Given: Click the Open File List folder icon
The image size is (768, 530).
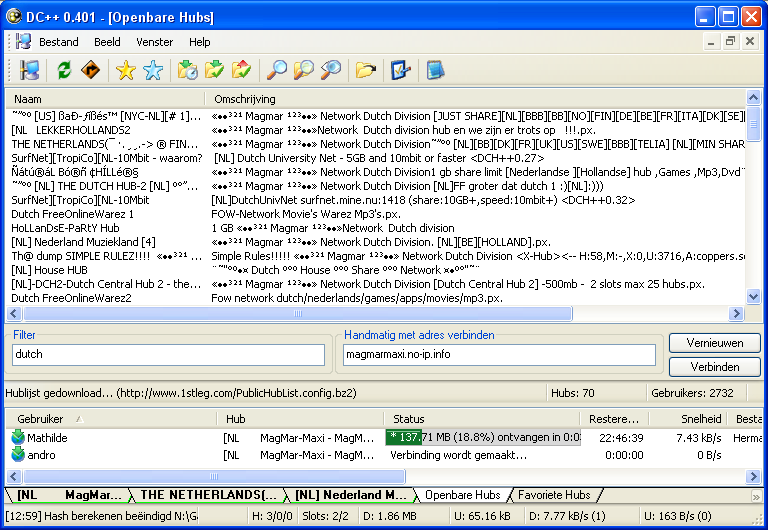Looking at the screenshot, I should pyautogui.click(x=365, y=70).
